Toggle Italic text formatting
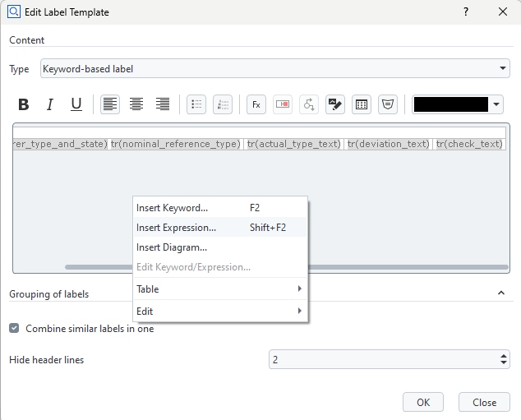This screenshot has width=521, height=420. pyautogui.click(x=50, y=104)
